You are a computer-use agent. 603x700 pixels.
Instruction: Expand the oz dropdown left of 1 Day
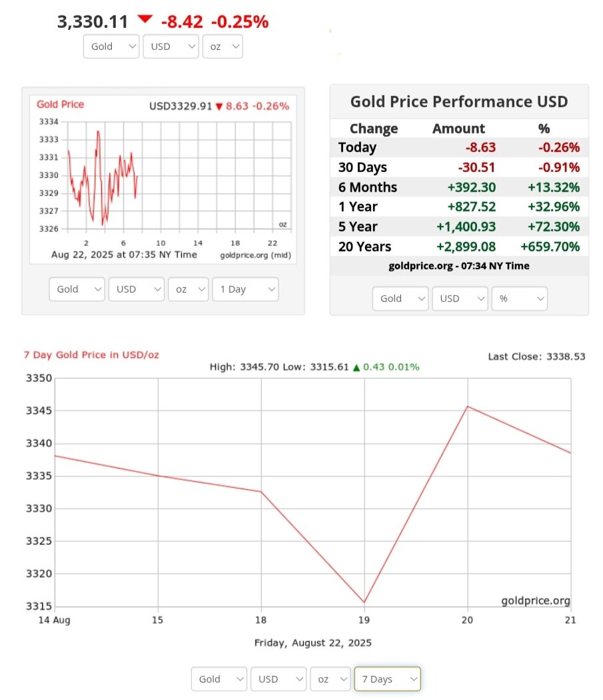click(188, 289)
